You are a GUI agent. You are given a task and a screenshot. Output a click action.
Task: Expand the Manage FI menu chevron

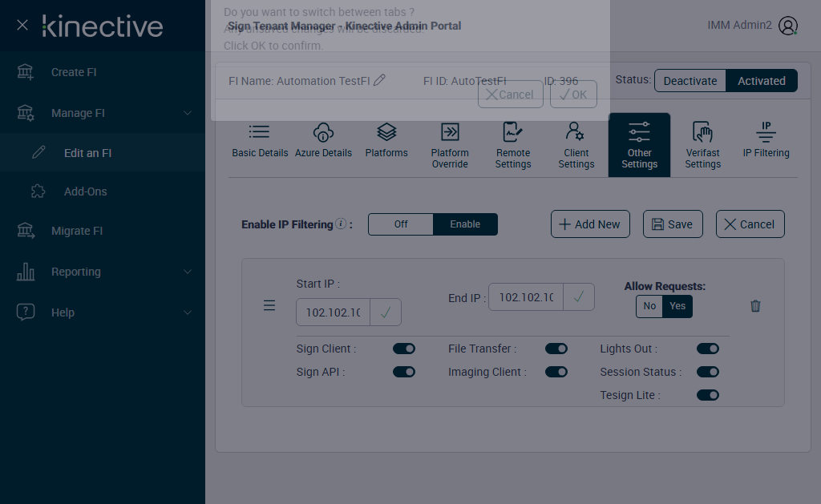click(188, 113)
